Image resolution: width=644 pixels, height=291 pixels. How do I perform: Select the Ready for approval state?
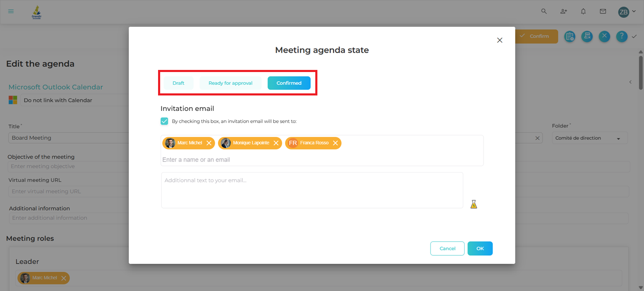230,83
